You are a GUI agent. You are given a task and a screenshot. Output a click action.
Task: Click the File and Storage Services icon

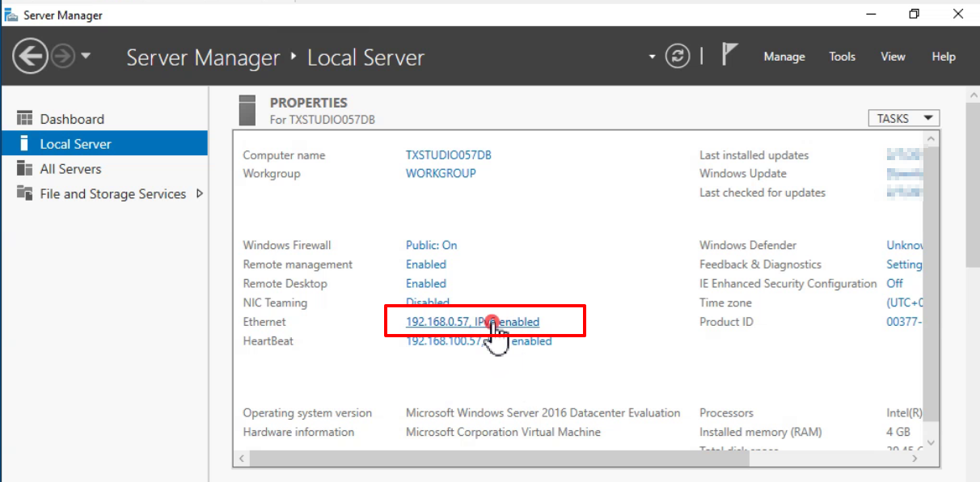pyautogui.click(x=24, y=194)
